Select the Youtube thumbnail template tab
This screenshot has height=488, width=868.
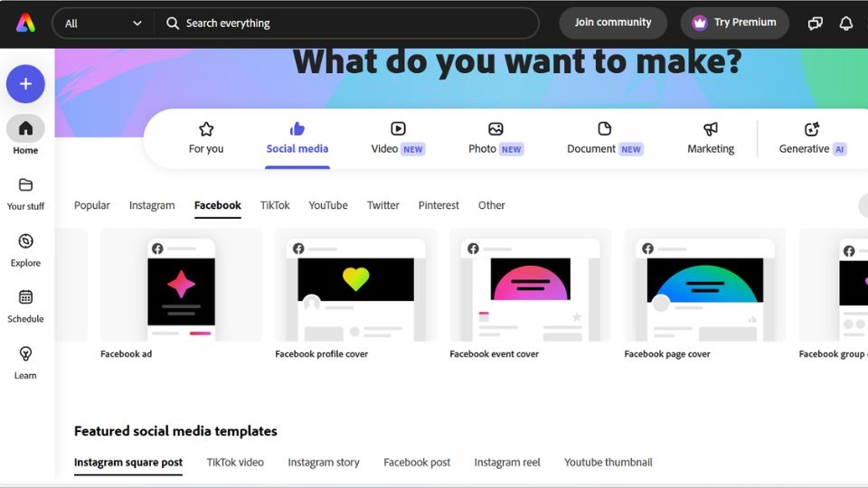click(609, 463)
